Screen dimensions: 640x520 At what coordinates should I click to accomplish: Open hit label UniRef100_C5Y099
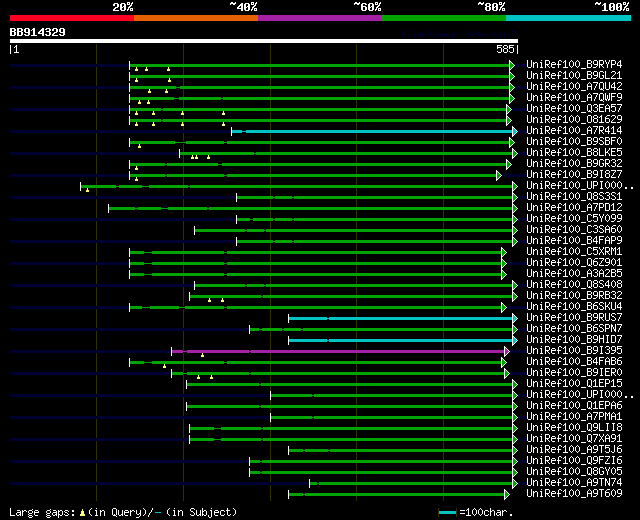pyautogui.click(x=574, y=219)
